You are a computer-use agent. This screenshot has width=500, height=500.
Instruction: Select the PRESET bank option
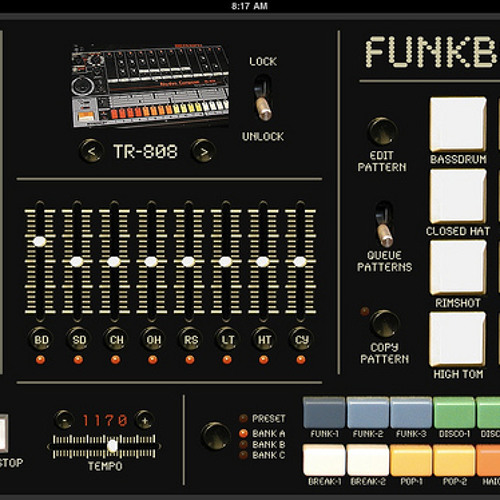(262, 418)
